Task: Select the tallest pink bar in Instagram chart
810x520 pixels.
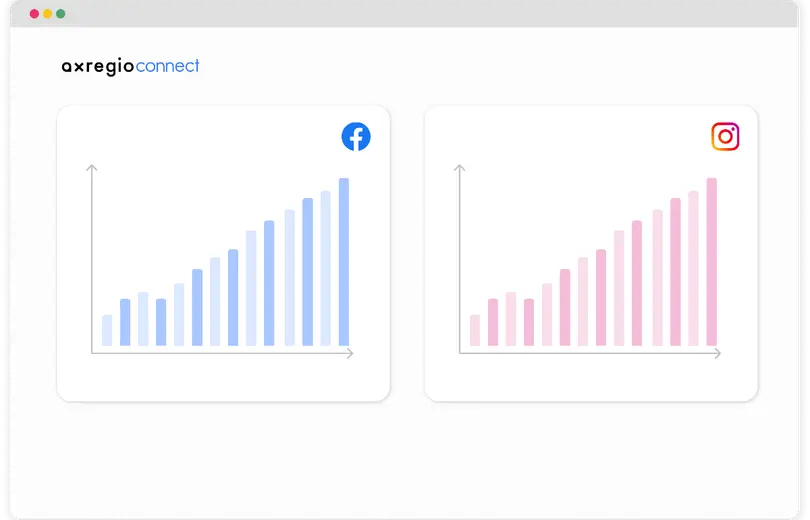Action: 711,262
